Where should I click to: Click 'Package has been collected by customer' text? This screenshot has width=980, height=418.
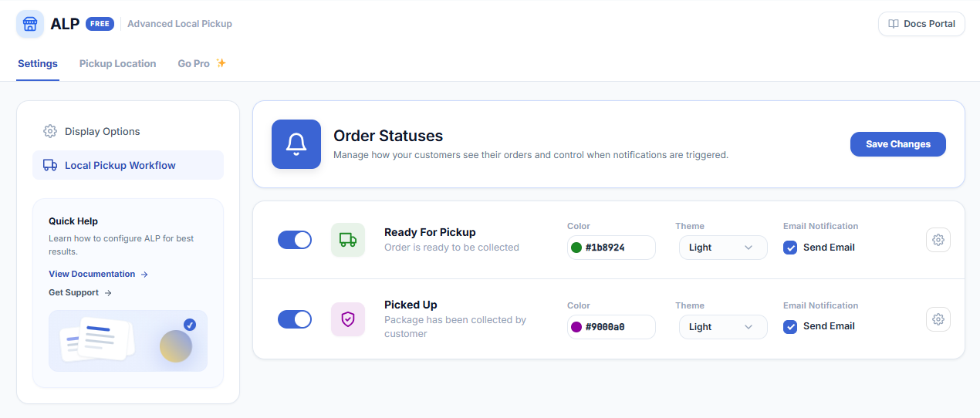pos(455,327)
